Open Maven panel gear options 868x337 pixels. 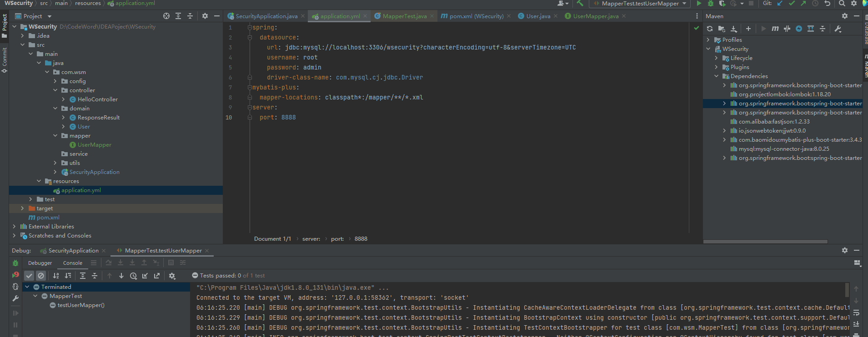click(845, 16)
